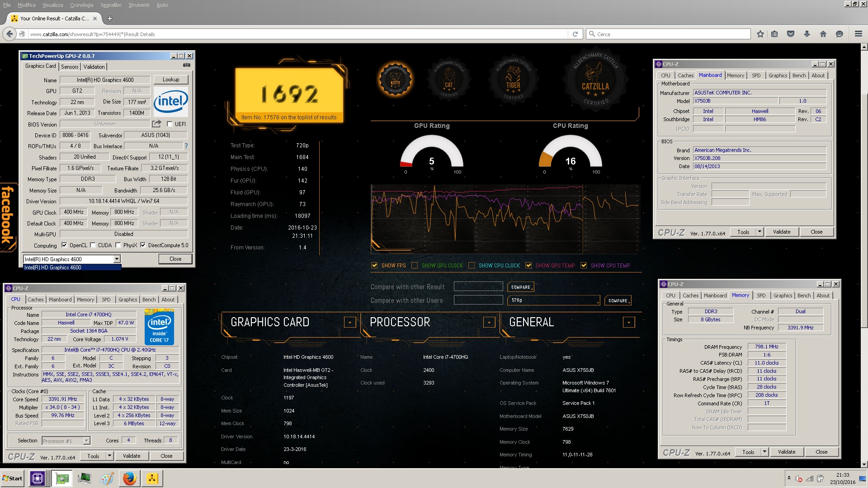Open the 576p resolution dropdown

[554, 300]
